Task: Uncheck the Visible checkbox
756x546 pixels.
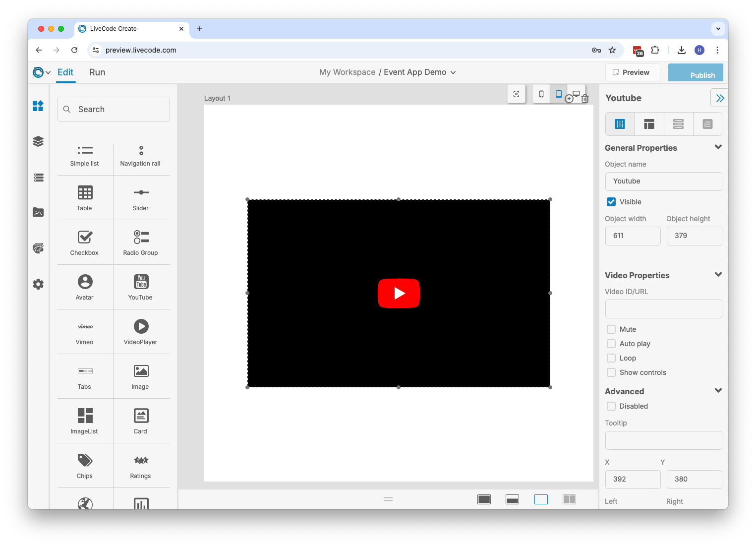Action: [x=611, y=202]
